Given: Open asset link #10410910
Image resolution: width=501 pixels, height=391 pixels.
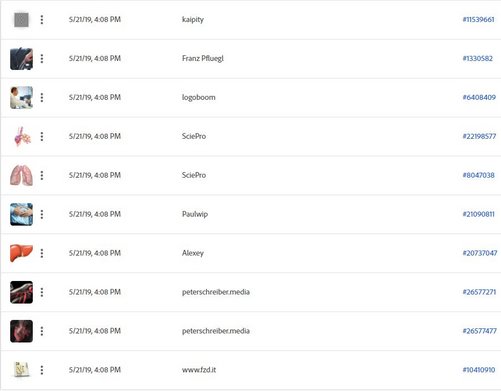Looking at the screenshot, I should coord(479,370).
